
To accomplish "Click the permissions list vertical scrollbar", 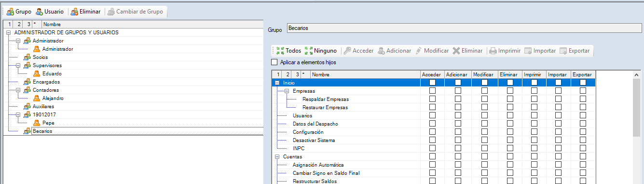I will click(x=637, y=127).
